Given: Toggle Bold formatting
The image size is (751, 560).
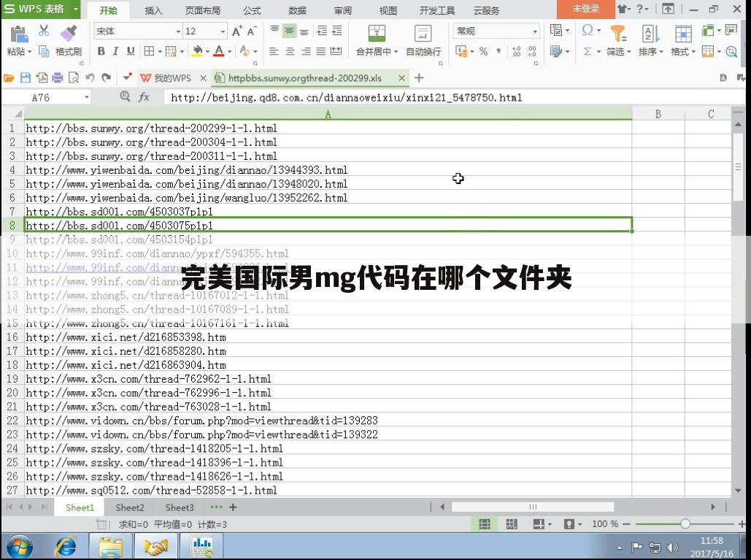Looking at the screenshot, I should pyautogui.click(x=101, y=51).
